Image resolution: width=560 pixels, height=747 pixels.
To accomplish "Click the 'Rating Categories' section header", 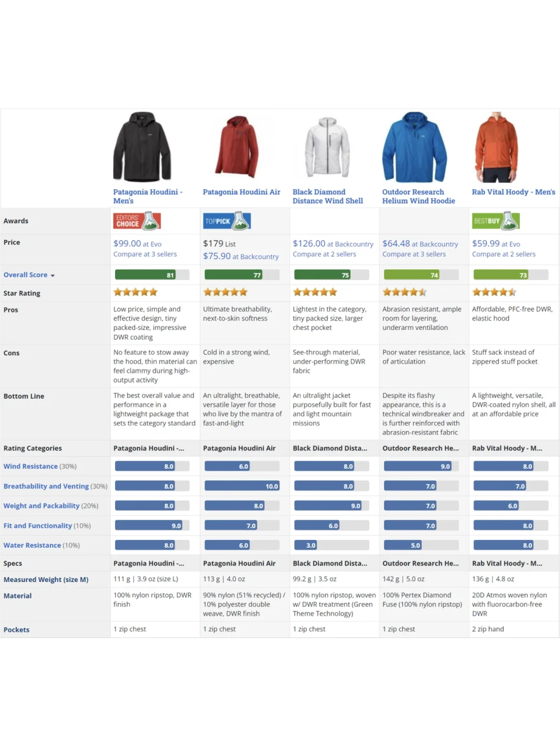I will point(33,449).
